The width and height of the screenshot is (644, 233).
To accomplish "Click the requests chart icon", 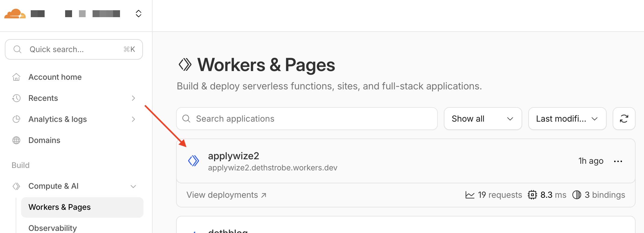I will pos(470,195).
